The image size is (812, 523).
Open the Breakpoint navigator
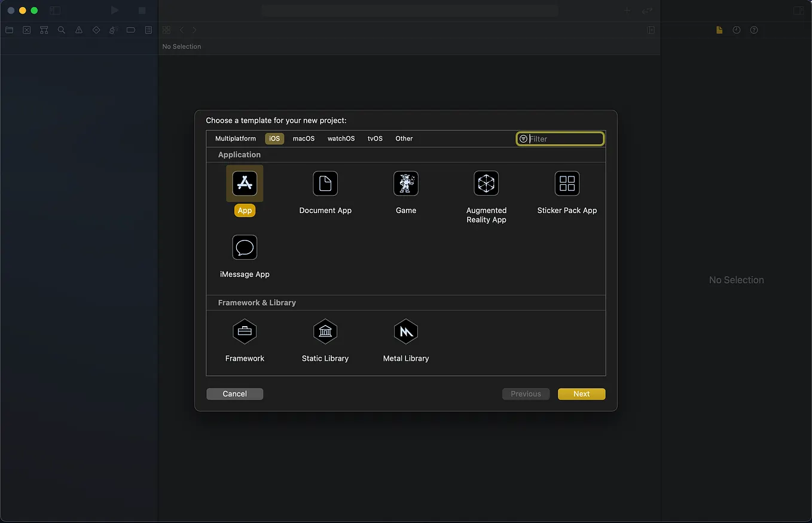130,30
